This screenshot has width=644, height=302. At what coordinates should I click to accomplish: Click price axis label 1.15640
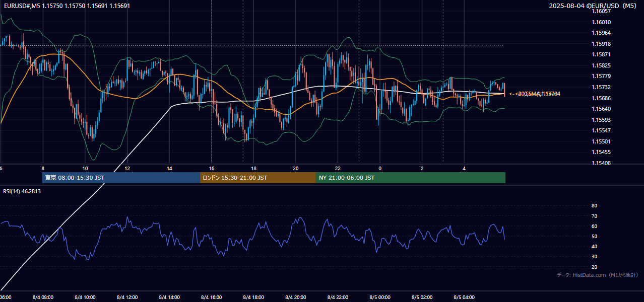601,109
